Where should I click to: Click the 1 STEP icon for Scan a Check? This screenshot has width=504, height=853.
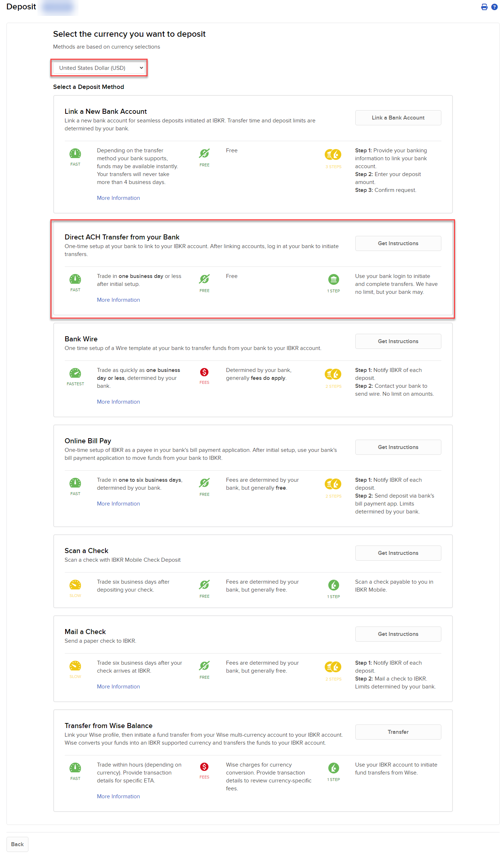point(333,585)
